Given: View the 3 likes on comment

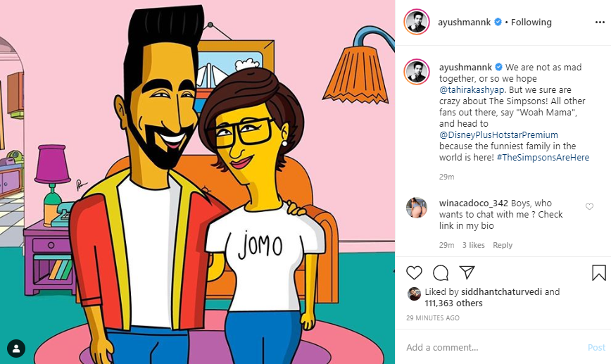Looking at the screenshot, I should [474, 245].
